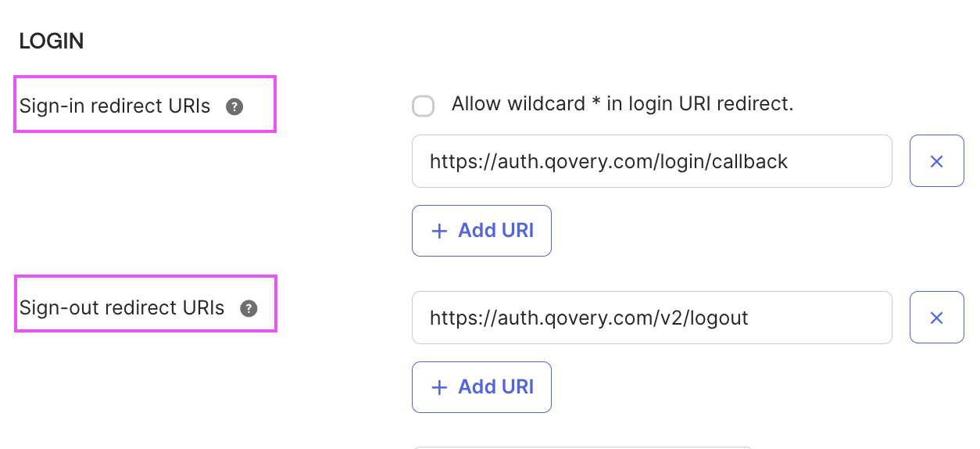Screen dimensions: 980x449
Task: Remove the login/callback URI with the X
Action: tap(936, 161)
